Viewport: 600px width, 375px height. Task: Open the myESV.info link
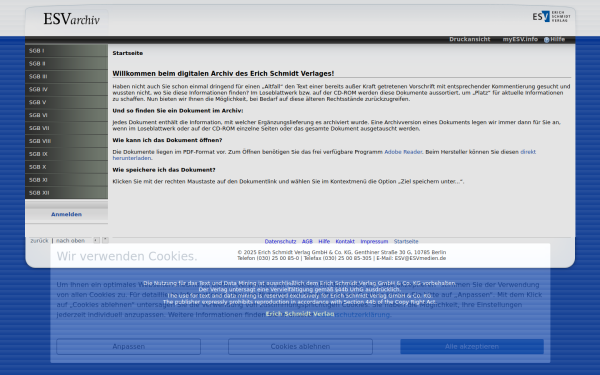tap(520, 39)
